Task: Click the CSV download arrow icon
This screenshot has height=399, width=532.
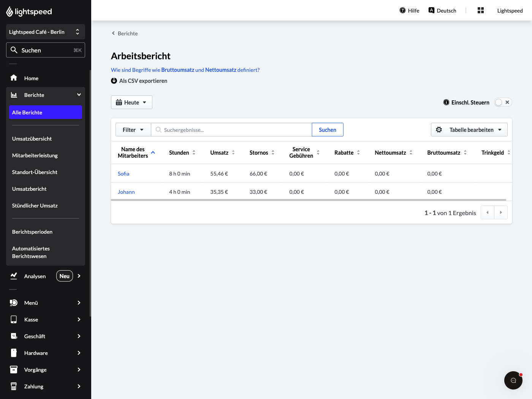Action: pyautogui.click(x=114, y=81)
